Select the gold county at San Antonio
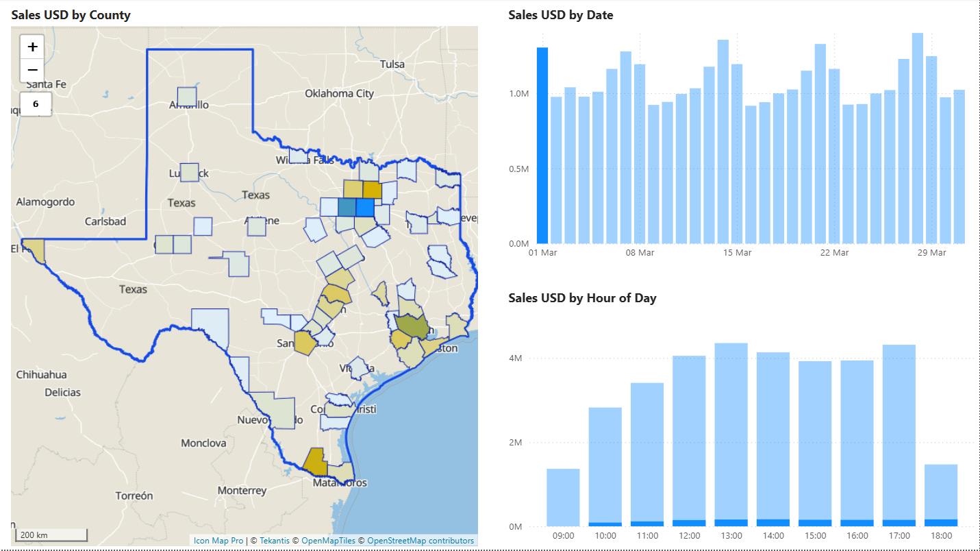This screenshot has width=980, height=551. click(304, 342)
